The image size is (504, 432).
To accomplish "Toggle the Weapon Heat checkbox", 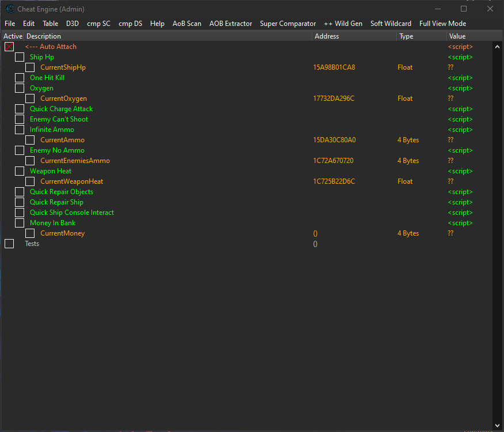I will coord(20,171).
